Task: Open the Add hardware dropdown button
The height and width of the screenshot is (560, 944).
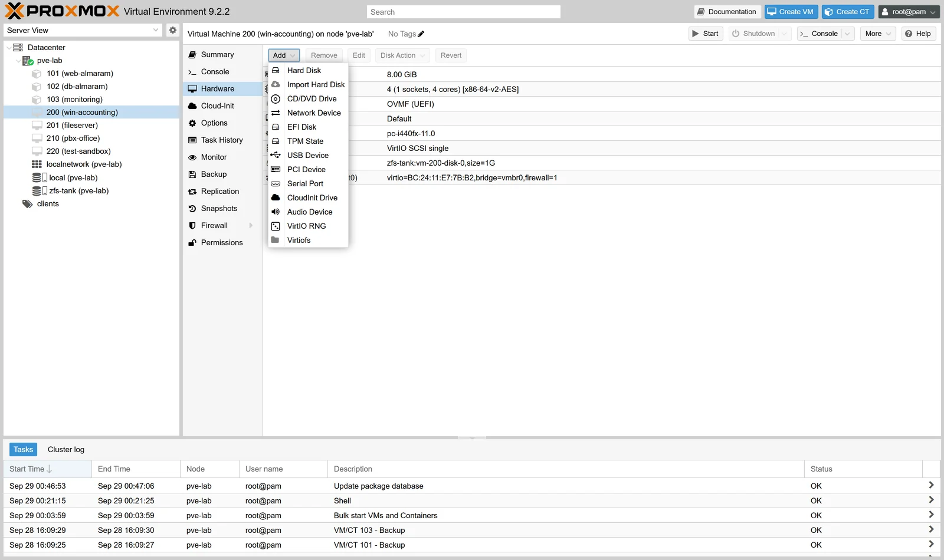Action: (284, 55)
